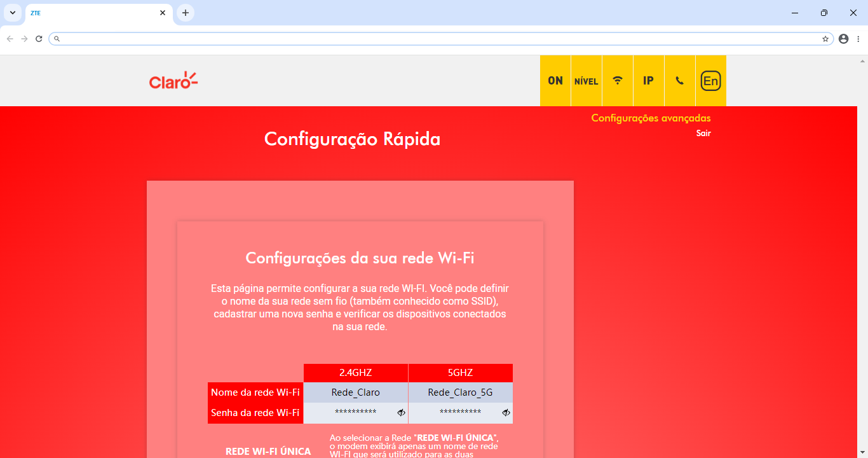Open Configurações avançadas link
This screenshot has height=458, width=868.
(651, 118)
